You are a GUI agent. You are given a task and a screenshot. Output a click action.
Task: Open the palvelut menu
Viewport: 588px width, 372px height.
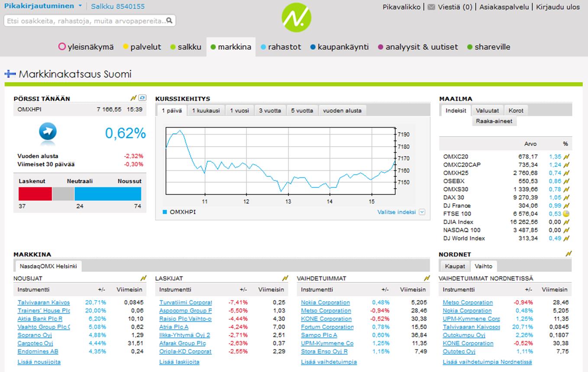142,47
